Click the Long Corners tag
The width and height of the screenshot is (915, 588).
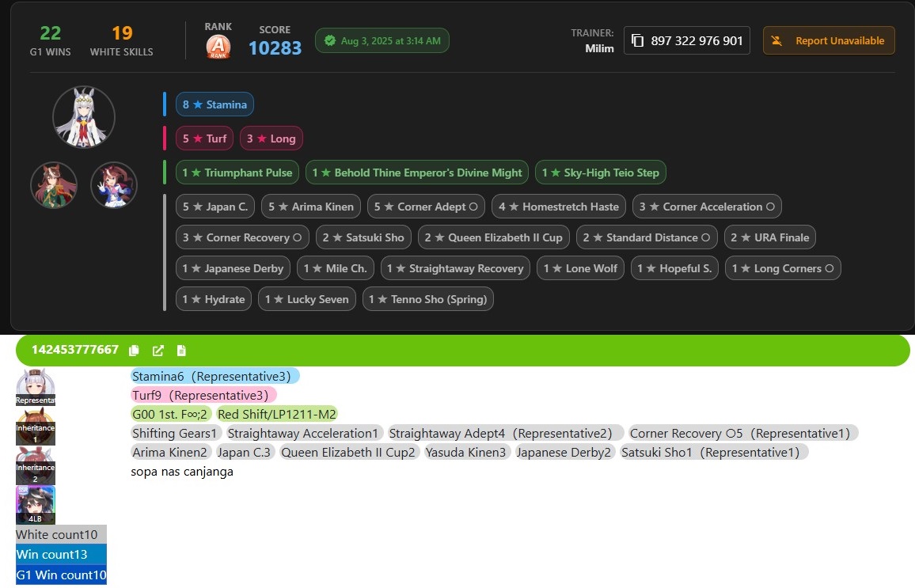tap(783, 268)
